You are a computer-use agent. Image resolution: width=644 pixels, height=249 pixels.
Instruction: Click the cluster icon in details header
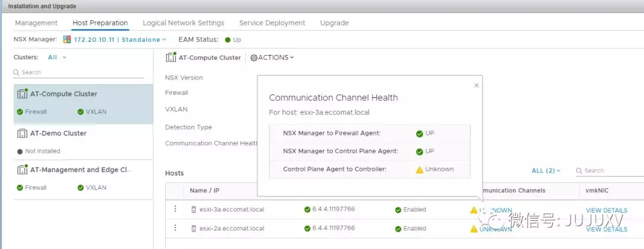click(171, 57)
